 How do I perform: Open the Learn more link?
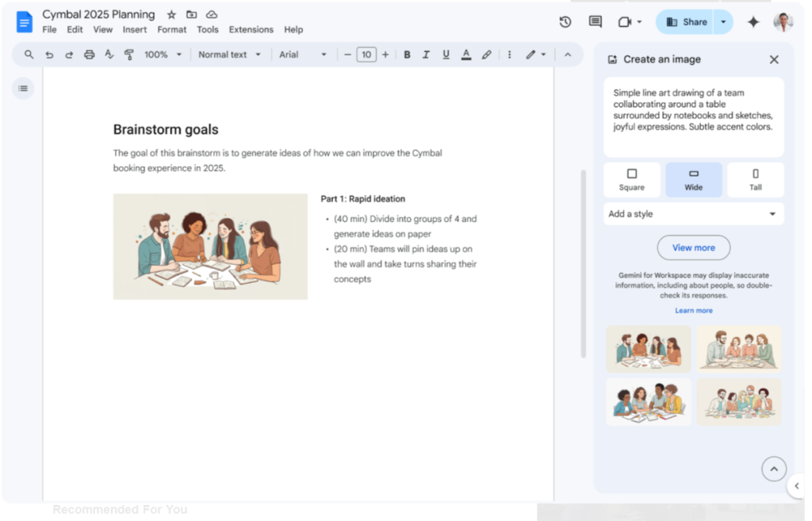pyautogui.click(x=693, y=310)
